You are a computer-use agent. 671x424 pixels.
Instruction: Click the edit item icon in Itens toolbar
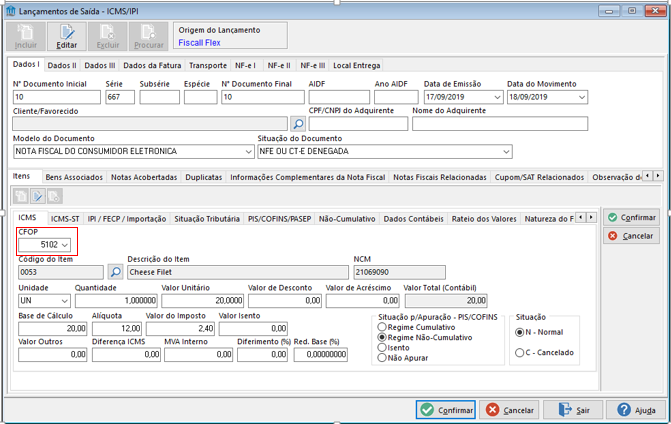[x=38, y=196]
